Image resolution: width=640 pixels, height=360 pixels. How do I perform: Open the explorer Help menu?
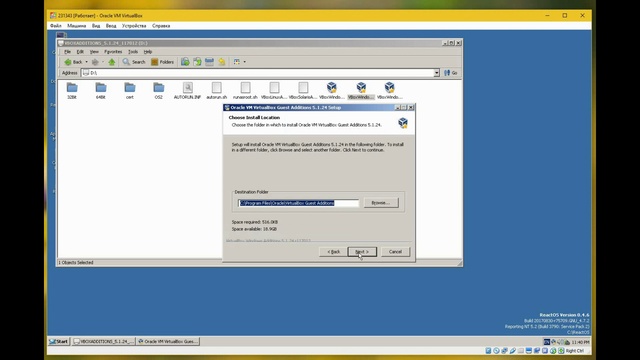[x=148, y=52]
